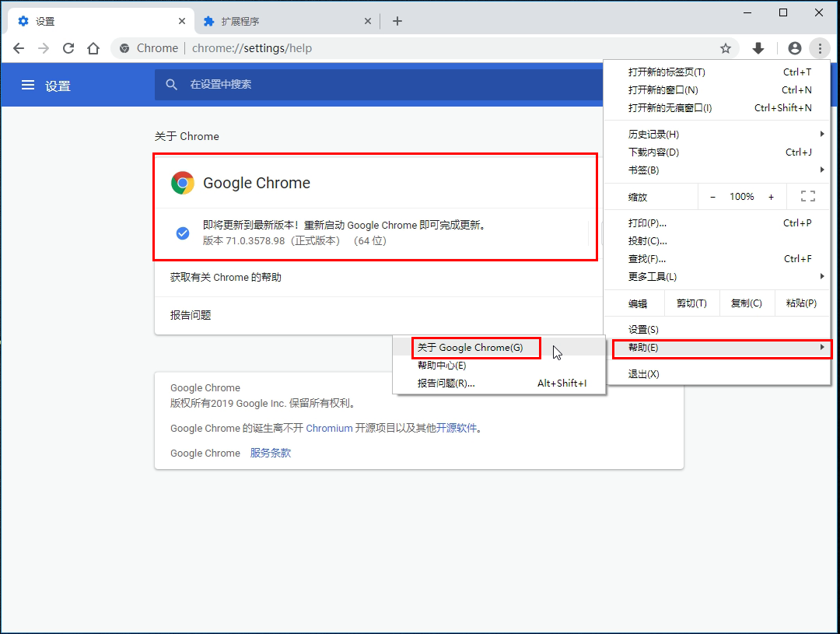Expand the 历史记录(H) submenu

717,134
